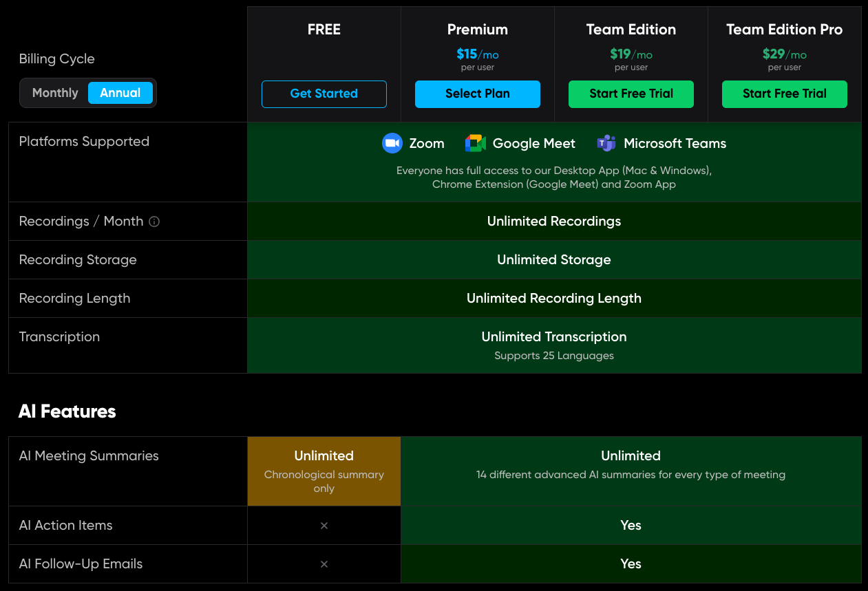The height and width of the screenshot is (591, 868).
Task: Click info icon beside Recordings / Month
Action: (154, 222)
